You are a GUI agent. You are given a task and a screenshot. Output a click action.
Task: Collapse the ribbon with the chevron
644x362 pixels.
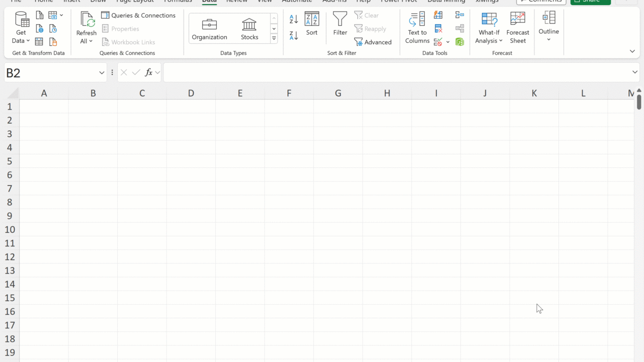tap(632, 51)
